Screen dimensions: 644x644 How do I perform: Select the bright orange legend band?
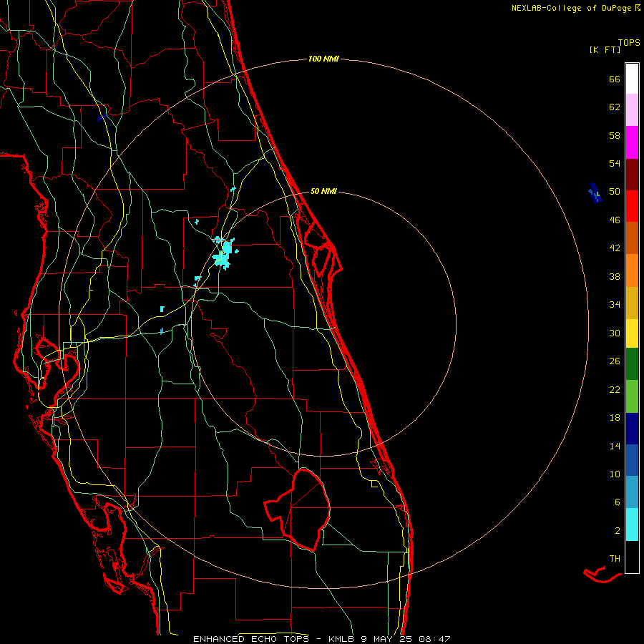pyautogui.click(x=632, y=270)
